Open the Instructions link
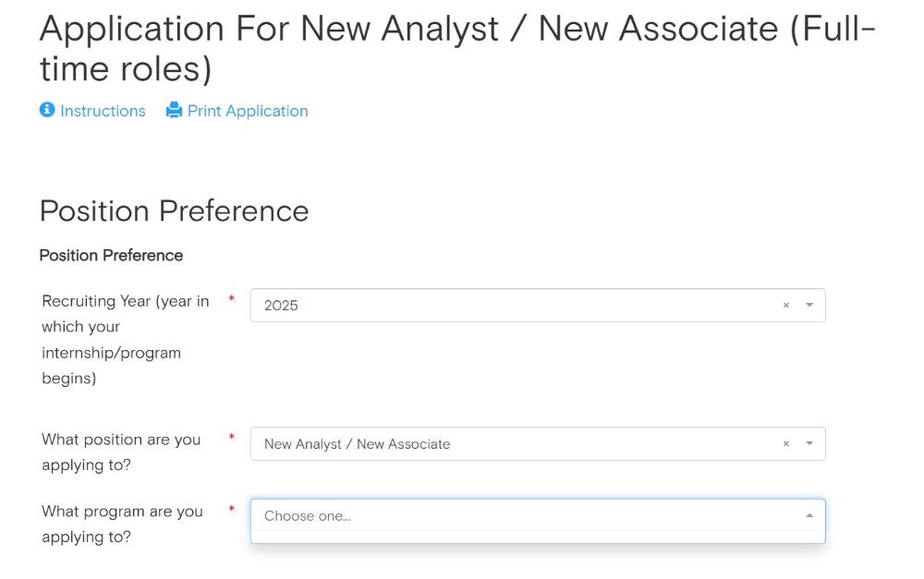The image size is (924, 579). tap(103, 110)
